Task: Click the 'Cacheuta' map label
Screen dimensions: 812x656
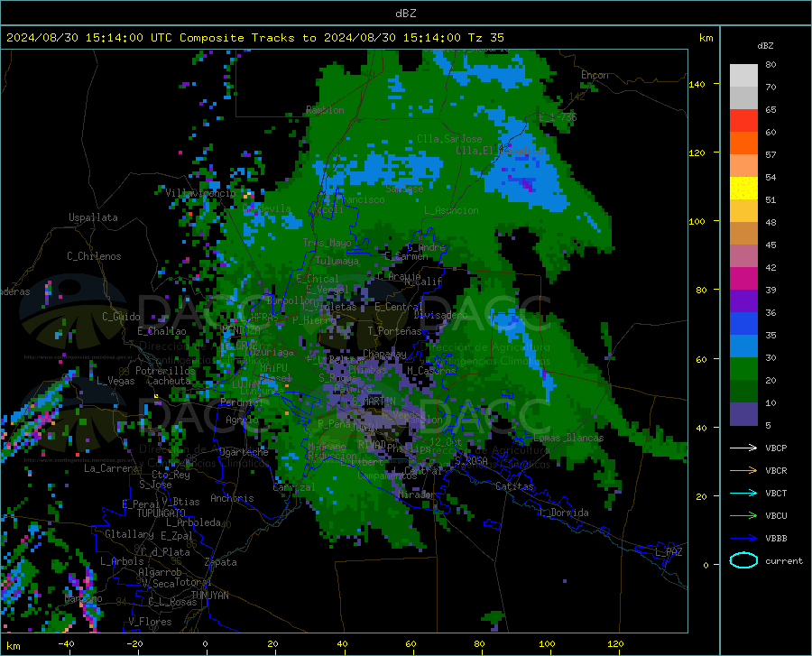Action: [169, 381]
